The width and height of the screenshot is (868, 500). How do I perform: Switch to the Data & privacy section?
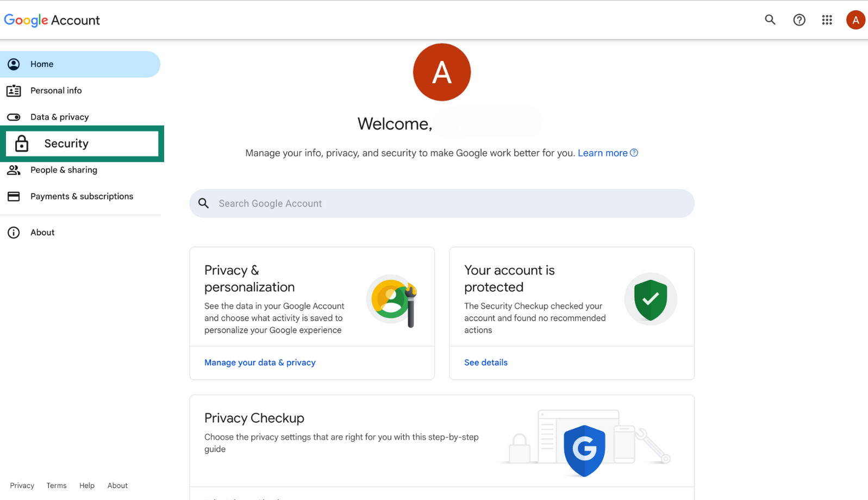(59, 116)
